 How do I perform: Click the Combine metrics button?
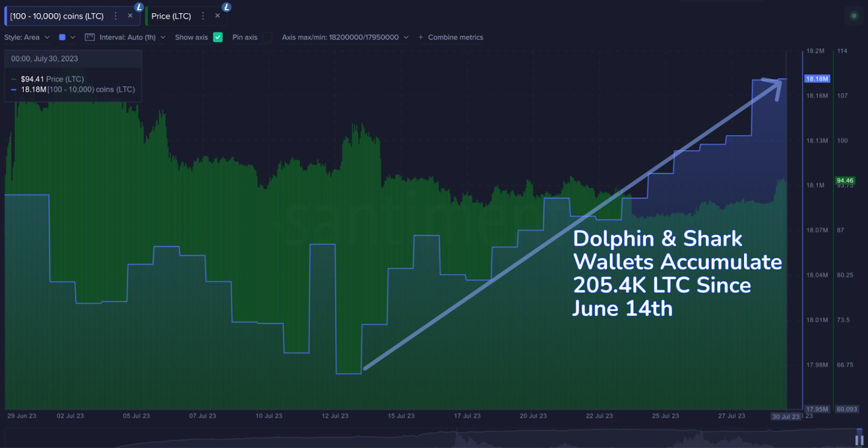(x=456, y=37)
